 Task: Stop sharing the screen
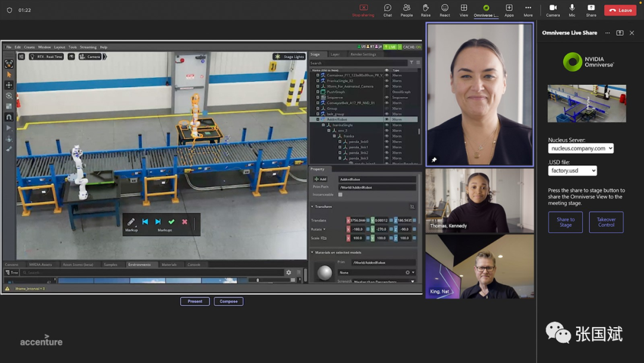363,10
